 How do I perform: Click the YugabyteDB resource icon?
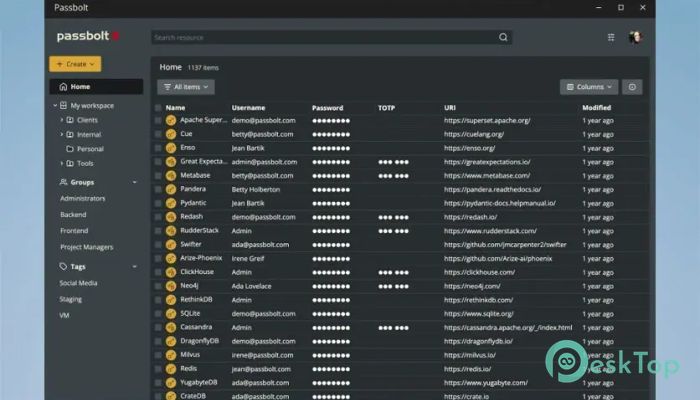point(171,383)
